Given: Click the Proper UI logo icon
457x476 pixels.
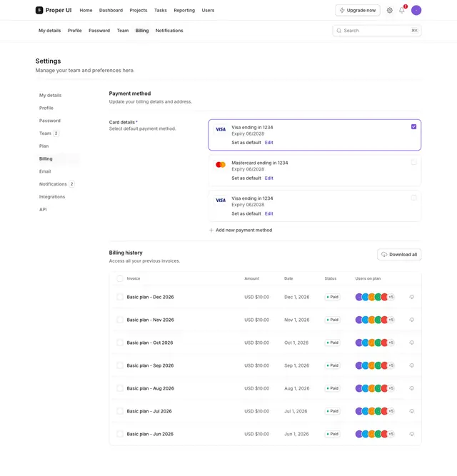Looking at the screenshot, I should tap(39, 10).
